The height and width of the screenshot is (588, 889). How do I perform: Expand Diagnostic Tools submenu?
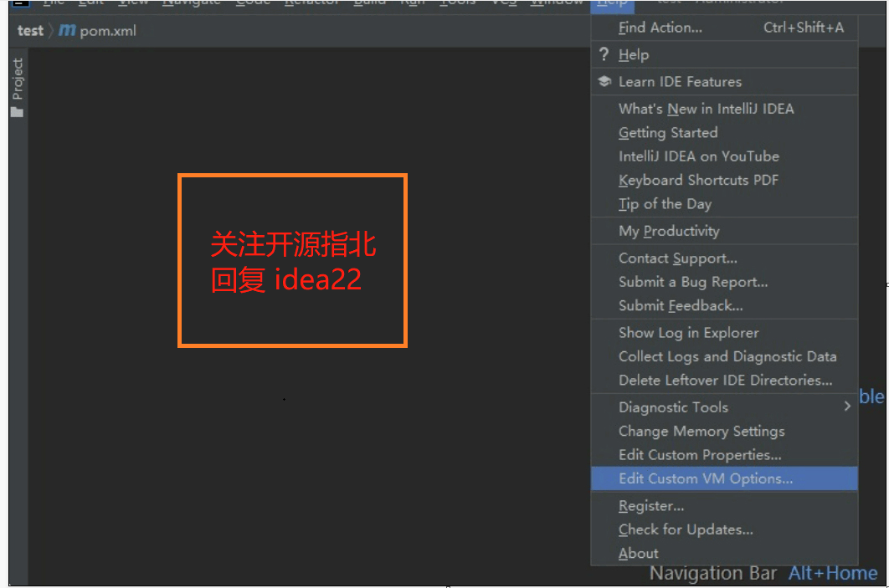724,407
